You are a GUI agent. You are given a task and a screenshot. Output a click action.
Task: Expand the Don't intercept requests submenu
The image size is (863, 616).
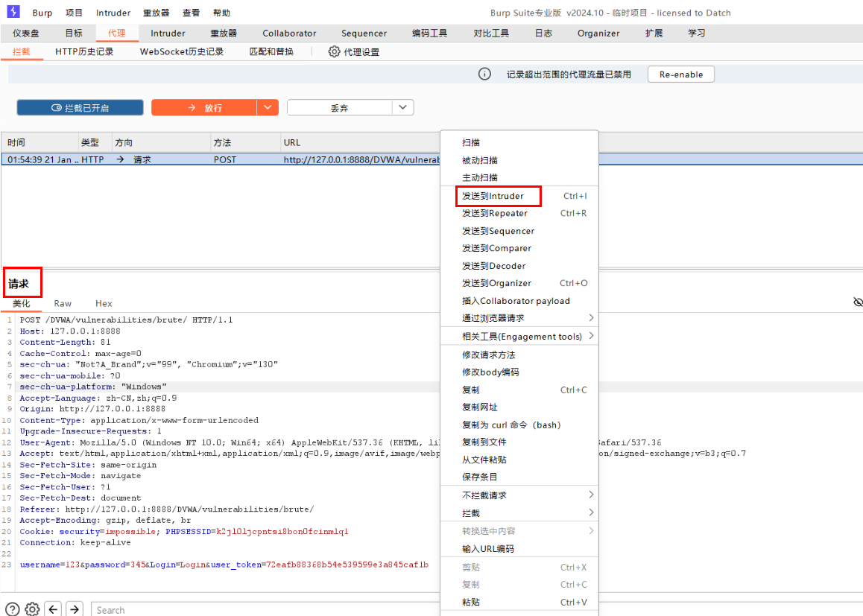[591, 495]
